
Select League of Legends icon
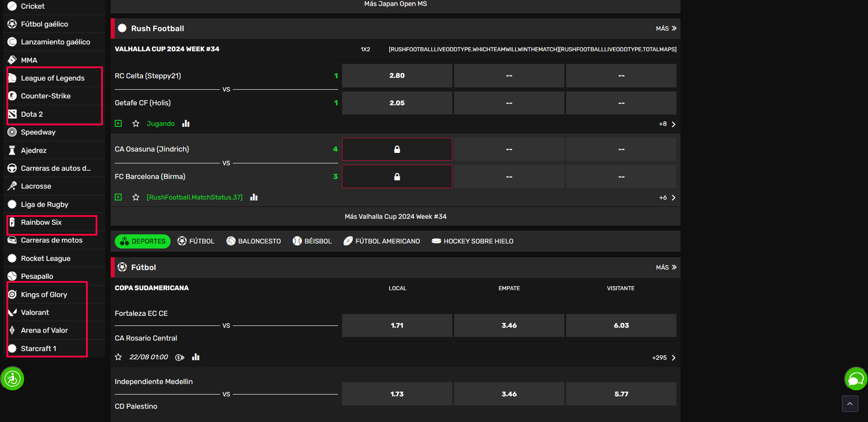12,78
